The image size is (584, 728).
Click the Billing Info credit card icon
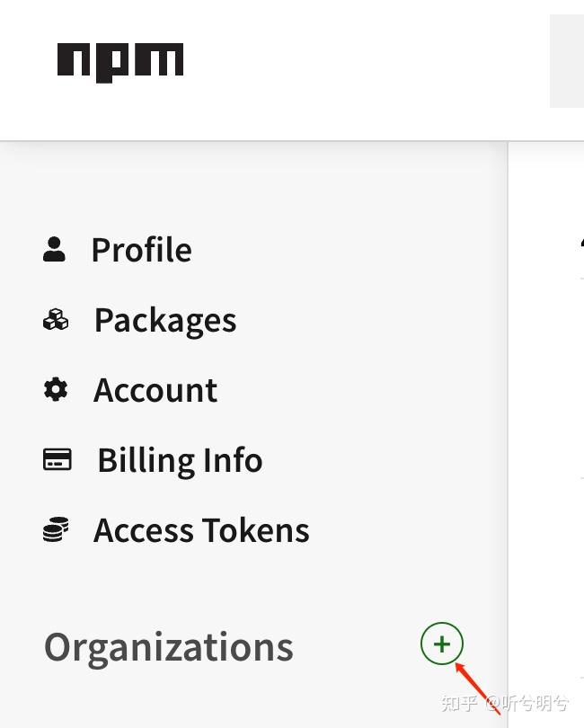click(x=57, y=459)
